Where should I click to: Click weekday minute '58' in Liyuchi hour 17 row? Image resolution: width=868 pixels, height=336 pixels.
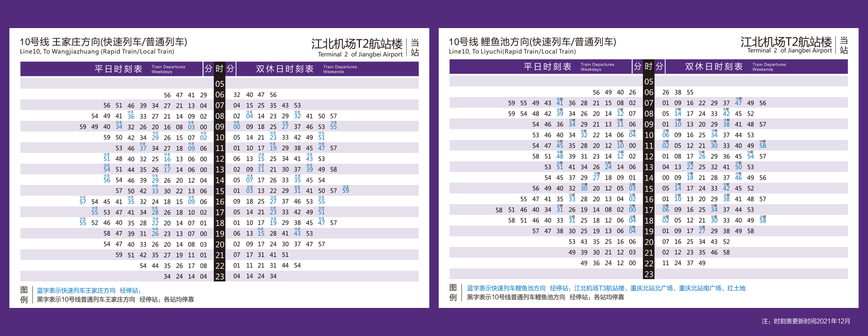499,210
